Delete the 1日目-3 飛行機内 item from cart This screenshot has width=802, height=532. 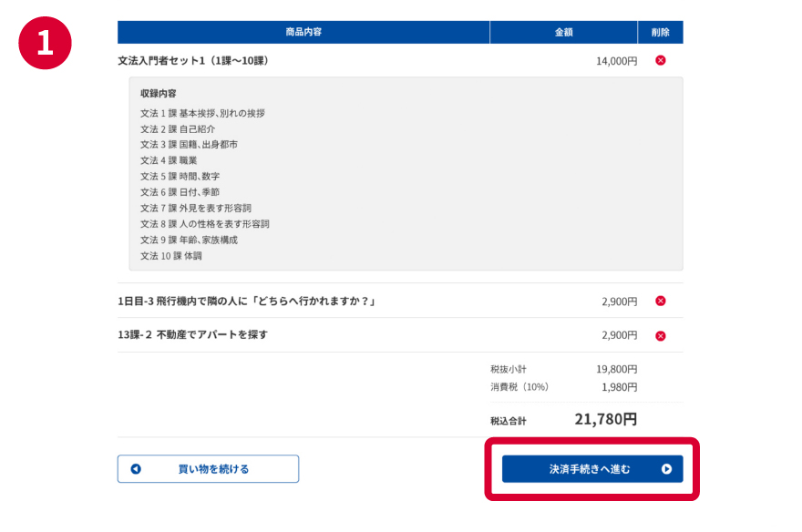(661, 302)
